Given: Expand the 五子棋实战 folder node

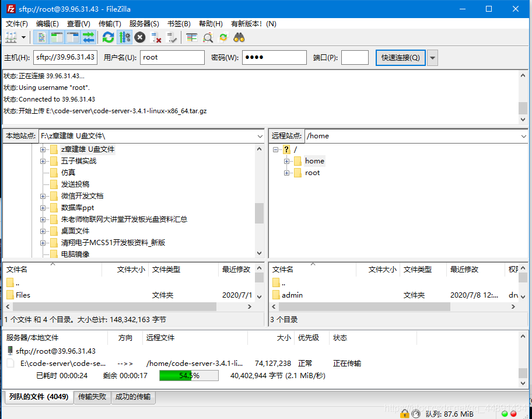Looking at the screenshot, I should pyautogui.click(x=43, y=161).
